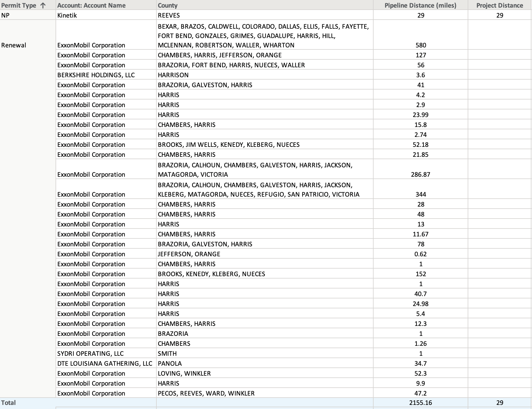
Task: Click the Kinetik account name cell
Action: (x=67, y=15)
